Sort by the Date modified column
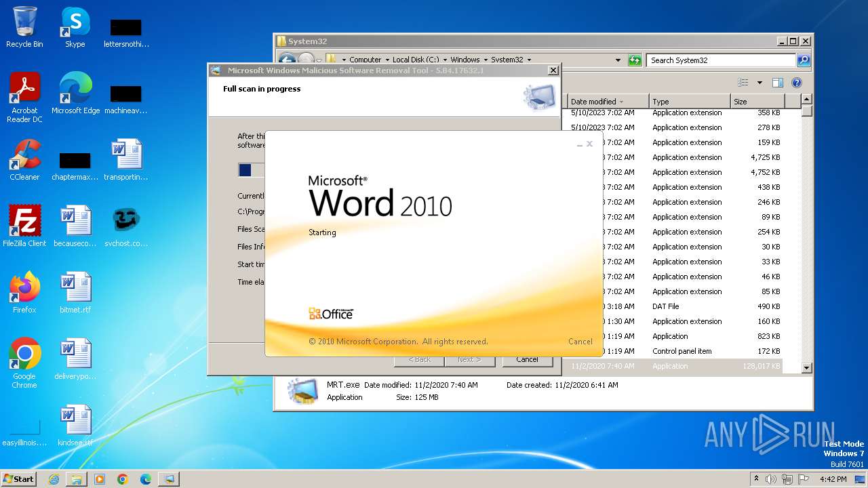This screenshot has height=488, width=868. pyautogui.click(x=608, y=102)
